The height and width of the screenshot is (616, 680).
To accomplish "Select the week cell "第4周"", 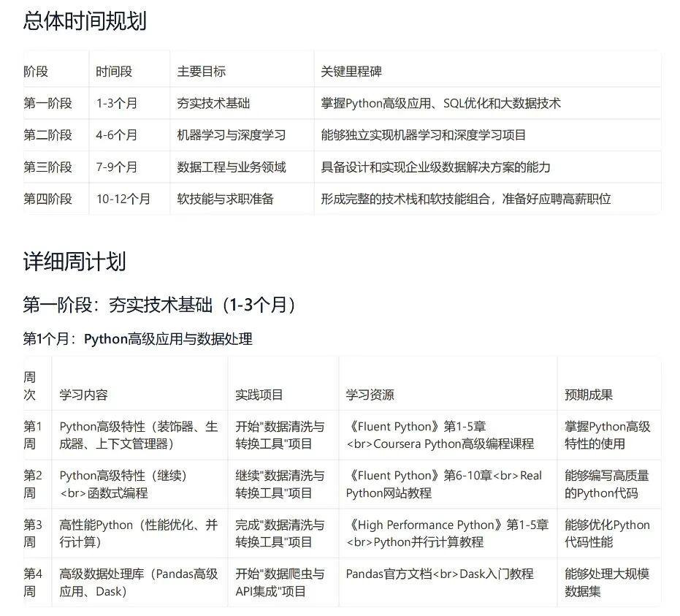I will point(33,582).
